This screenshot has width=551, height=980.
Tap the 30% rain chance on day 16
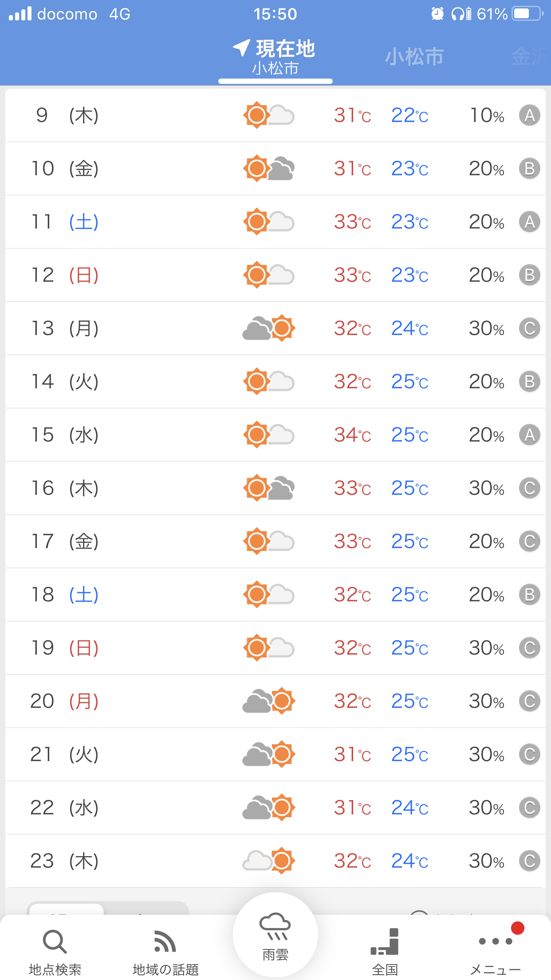coord(487,488)
